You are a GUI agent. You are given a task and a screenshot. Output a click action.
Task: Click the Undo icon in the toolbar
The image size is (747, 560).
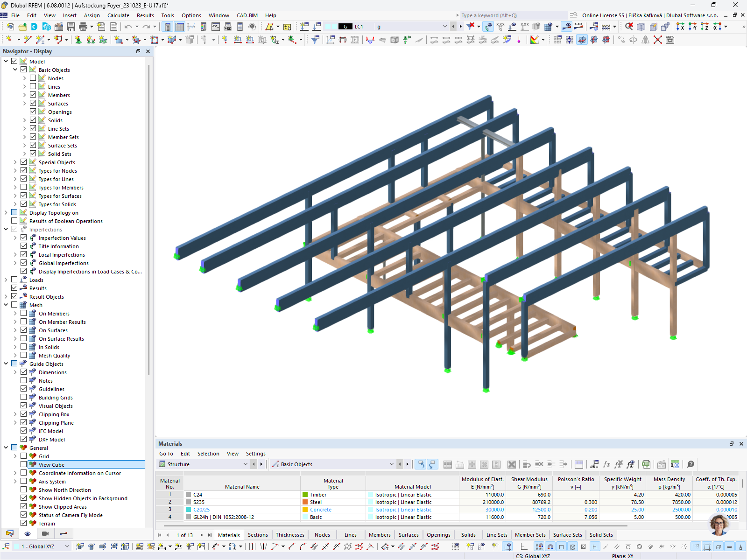[127, 27]
